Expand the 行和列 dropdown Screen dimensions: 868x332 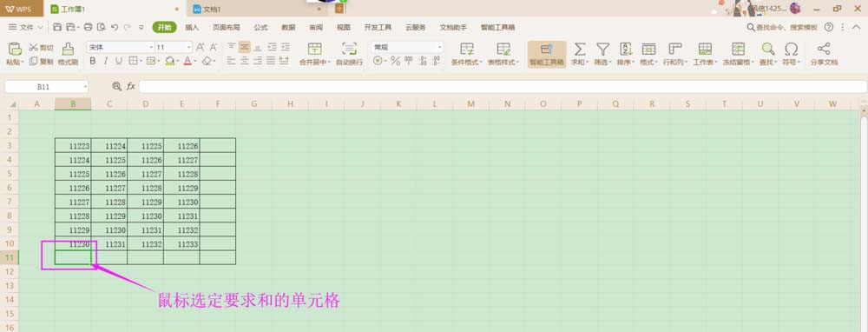coord(687,63)
